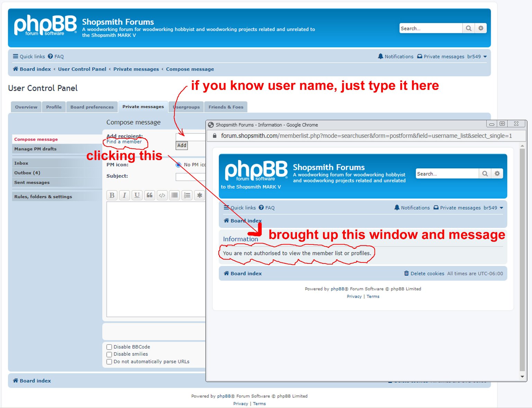
Task: Open advanced search gear icon in main header
Action: [481, 28]
